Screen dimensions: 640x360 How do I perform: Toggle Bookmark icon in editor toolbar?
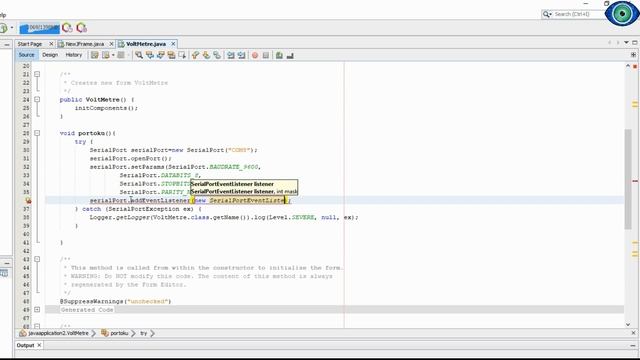click(217, 55)
